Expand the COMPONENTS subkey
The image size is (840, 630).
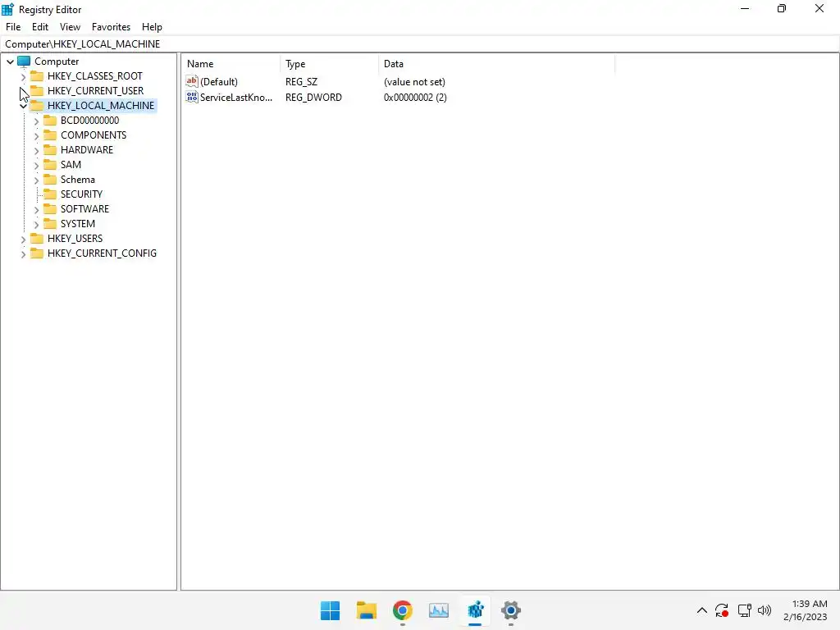(36, 135)
